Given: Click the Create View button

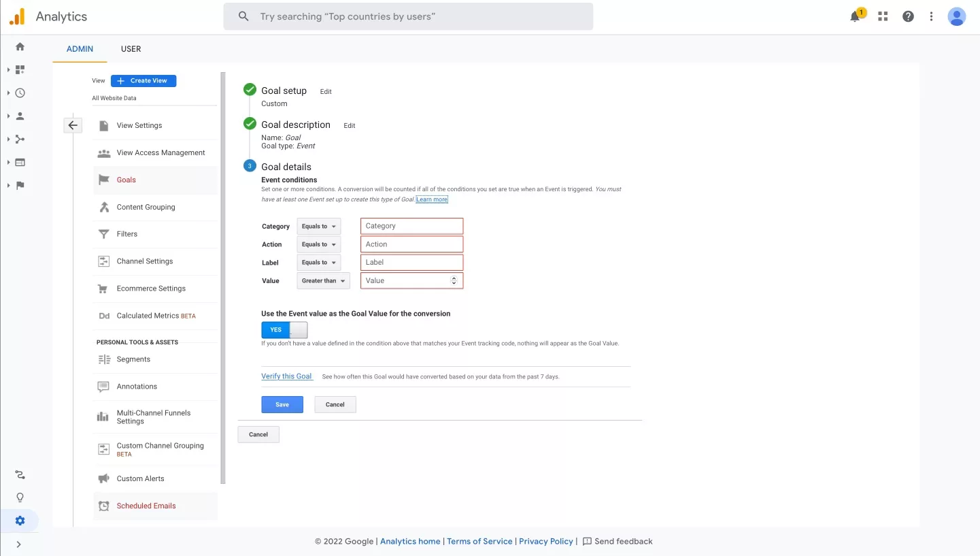Looking at the screenshot, I should coord(143,81).
